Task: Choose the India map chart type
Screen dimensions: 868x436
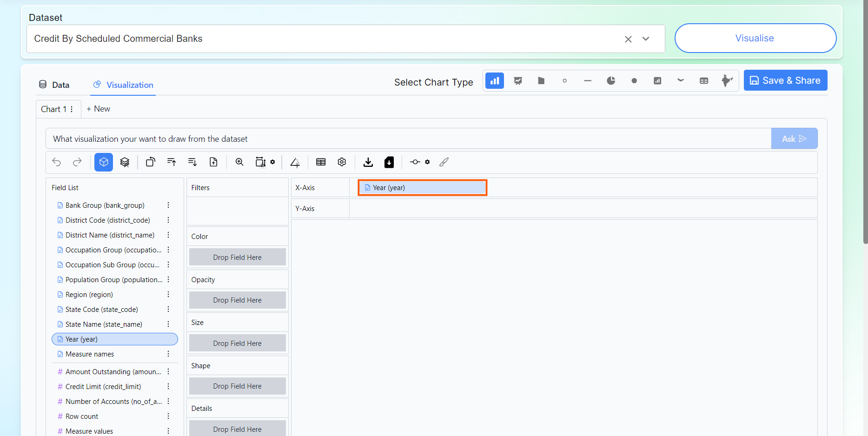Action: 727,81
